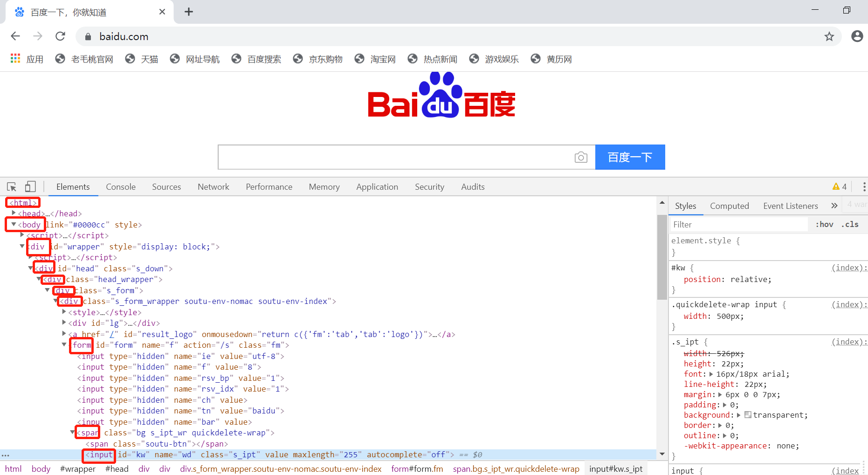This screenshot has width=868, height=475.
Task: Collapse the body element
Action: pos(14,224)
